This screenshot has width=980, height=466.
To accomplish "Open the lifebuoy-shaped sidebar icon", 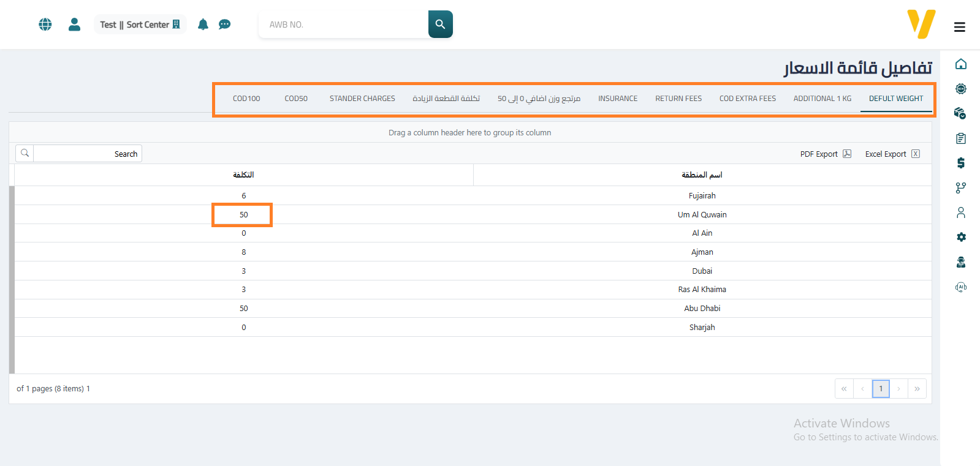I will click(961, 89).
